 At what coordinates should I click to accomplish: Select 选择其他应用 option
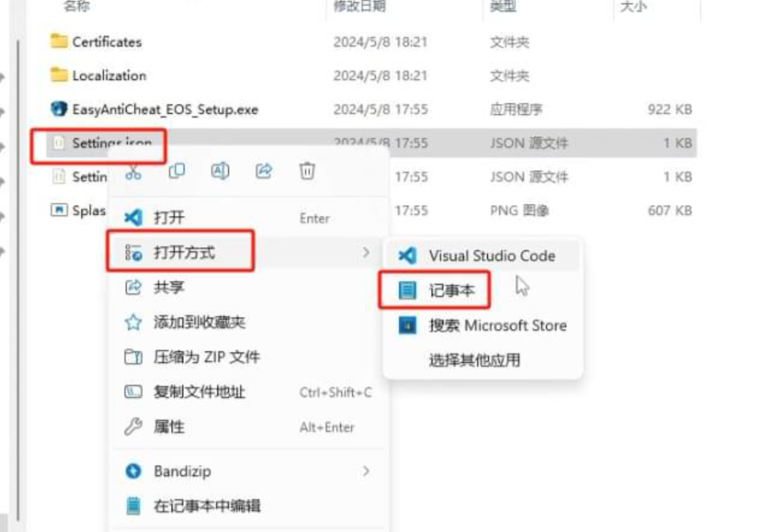474,360
